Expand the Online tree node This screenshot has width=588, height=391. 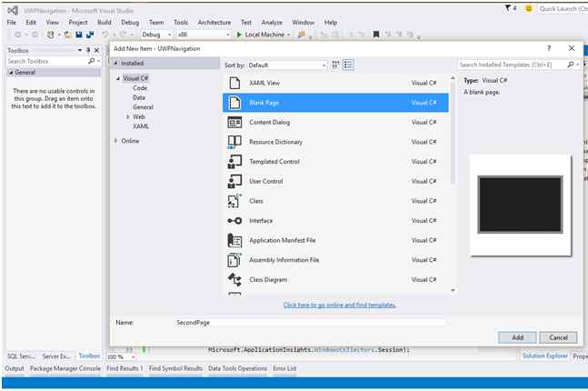coord(116,141)
